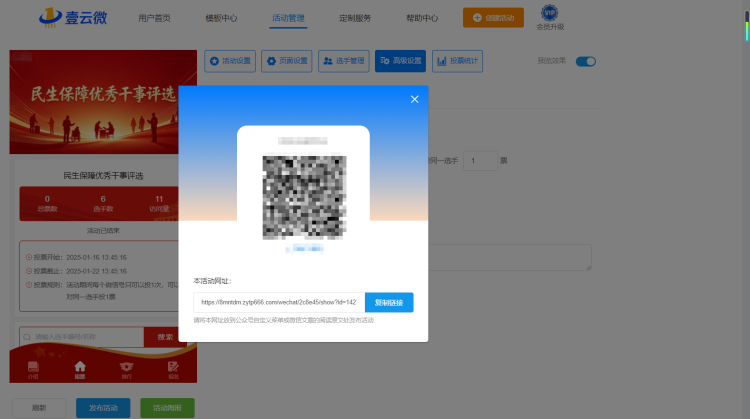Click the 报名 sign-up icon

click(173, 367)
